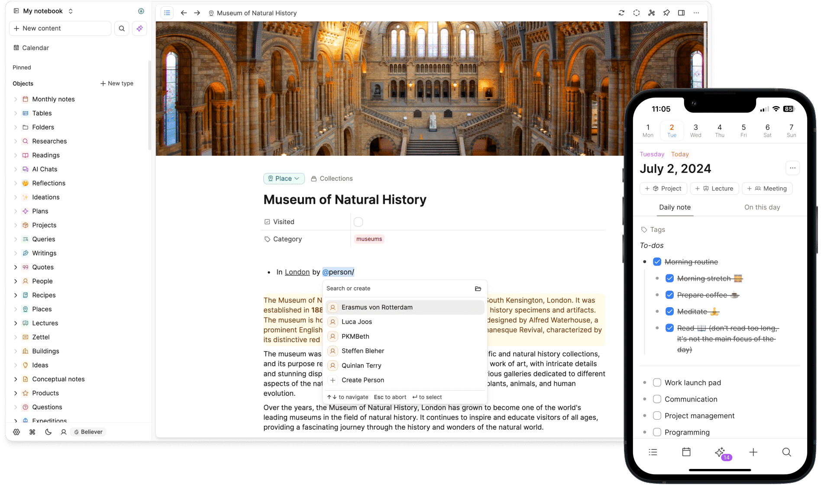Pin the page with the pin icon
Viewport: 837px width, 504px height.
(666, 13)
